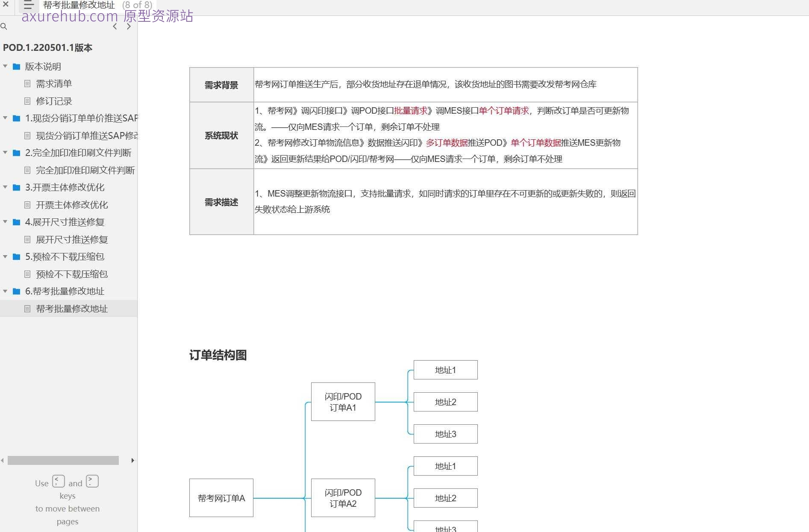Click the page icon beside 帮考批量修改地址
Viewport: 809px width, 532px height.
pos(27,309)
